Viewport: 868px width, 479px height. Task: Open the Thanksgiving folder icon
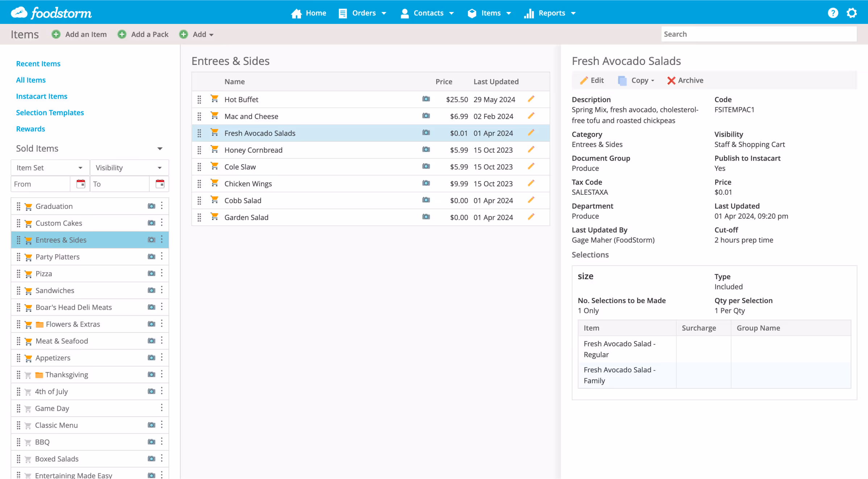pyautogui.click(x=39, y=375)
